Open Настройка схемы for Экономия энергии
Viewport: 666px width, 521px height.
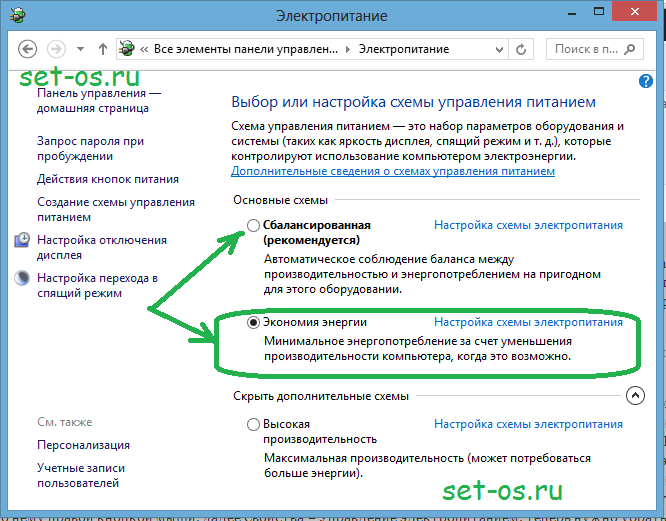[527, 322]
